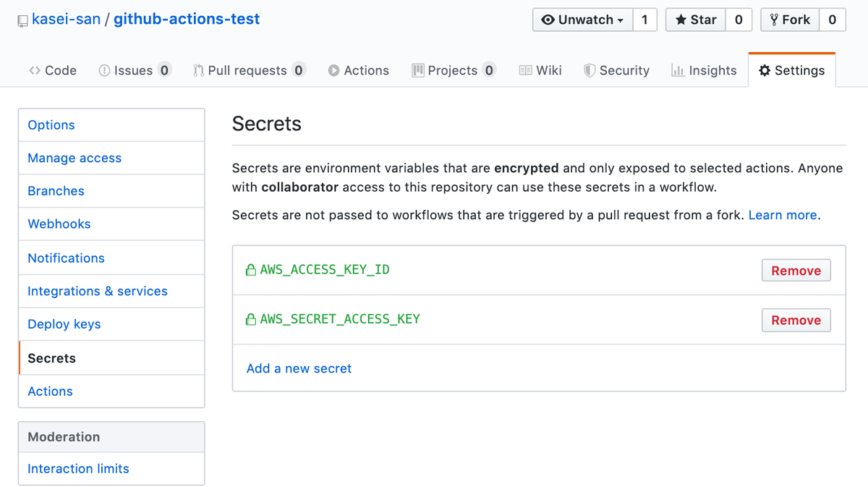Image resolution: width=868 pixels, height=487 pixels.
Task: Follow the Learn more link
Action: [783, 215]
